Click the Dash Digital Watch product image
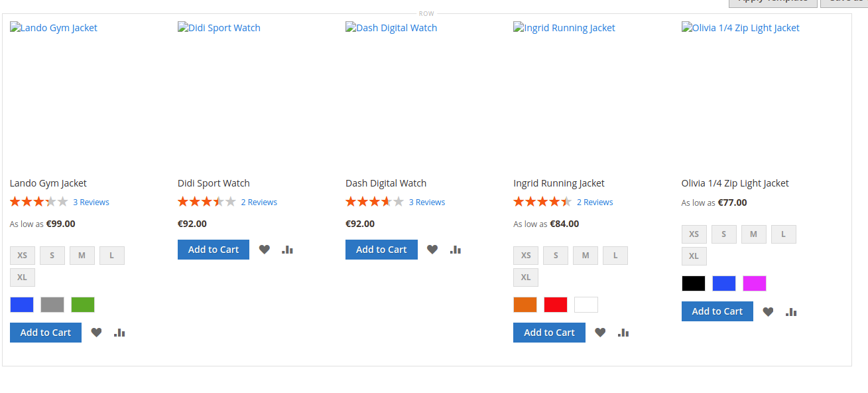Viewport: 868px width, 393px height. tap(391, 27)
